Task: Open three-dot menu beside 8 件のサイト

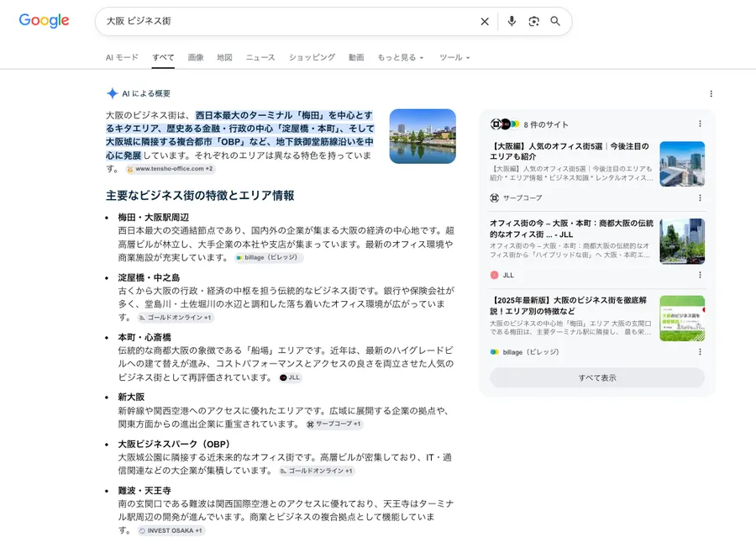Action: click(x=700, y=124)
